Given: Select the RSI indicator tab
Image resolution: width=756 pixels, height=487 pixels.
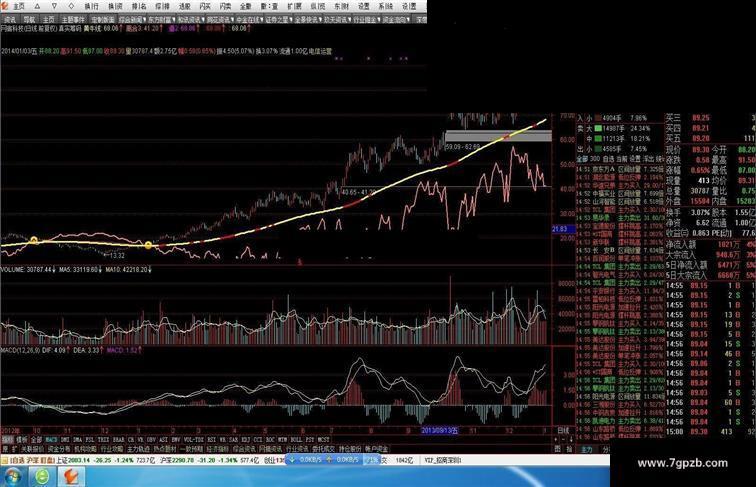Looking at the screenshot, I should pos(212,440).
